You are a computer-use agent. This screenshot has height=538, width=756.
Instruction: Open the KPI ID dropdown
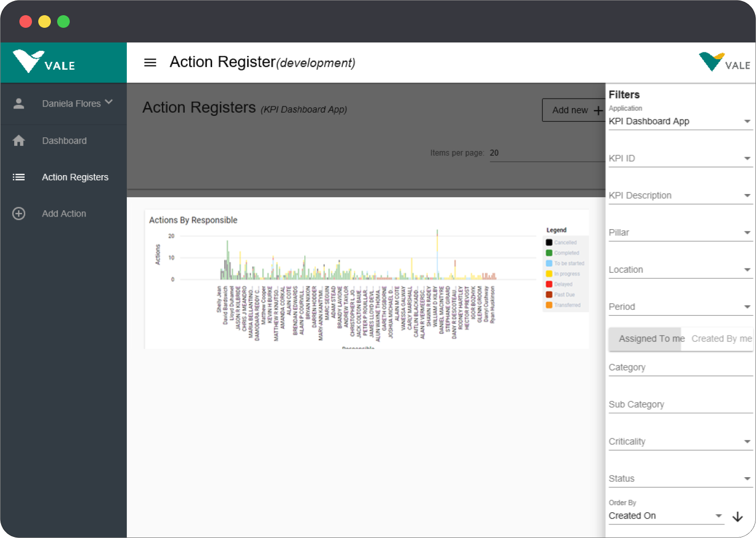(681, 158)
